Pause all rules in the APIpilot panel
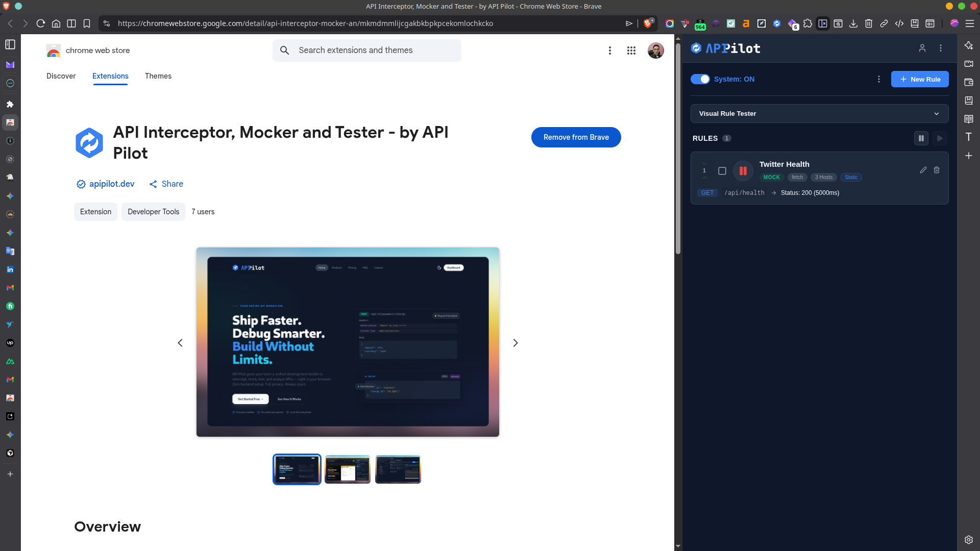This screenshot has height=551, width=980. (921, 138)
